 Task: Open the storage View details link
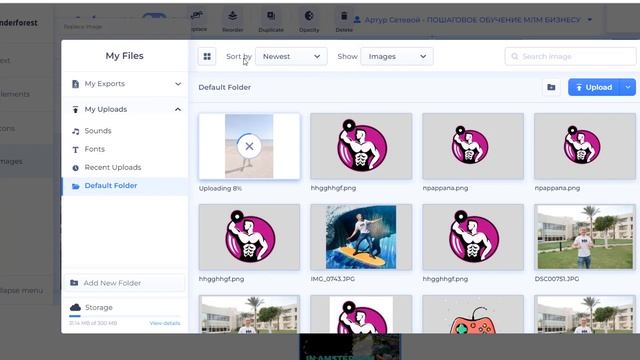[164, 323]
